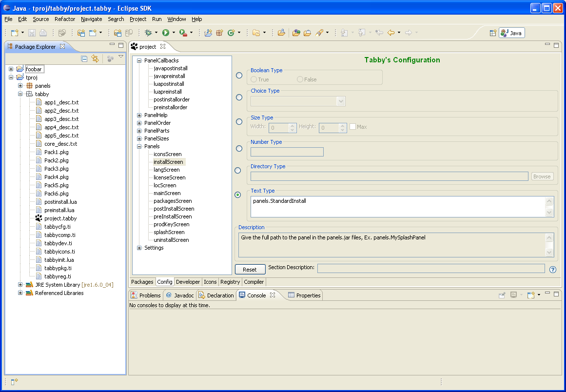Screen dimensions: 566x392
Task: Switch to the Packages tab
Action: 142,282
